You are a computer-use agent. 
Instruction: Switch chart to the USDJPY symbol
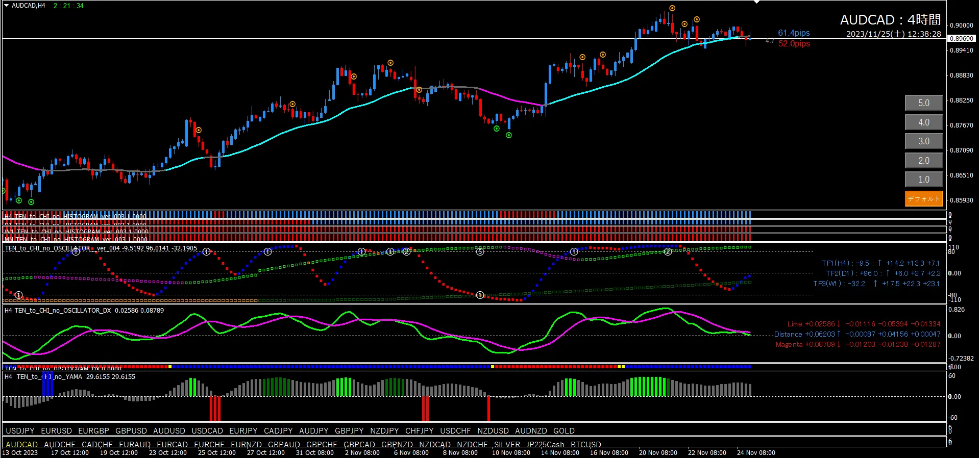coord(20,431)
